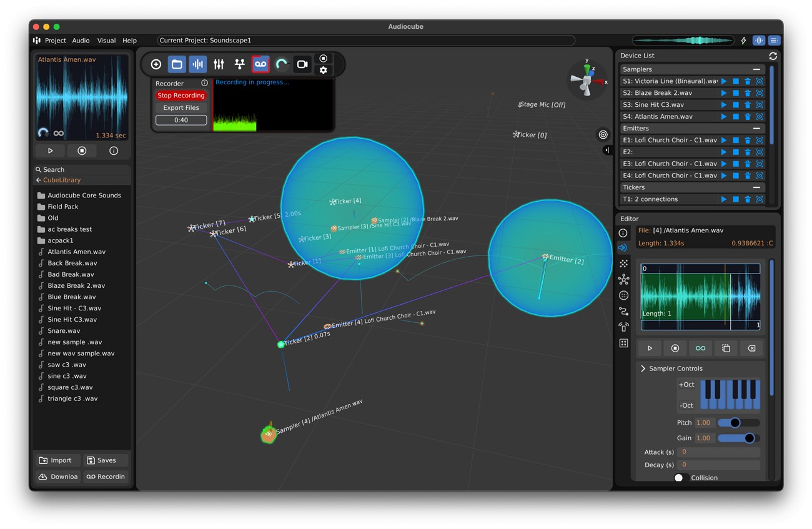Viewport: 812px width, 529px height.
Task: Open the mixer sliders tool in toolbar
Action: [219, 64]
